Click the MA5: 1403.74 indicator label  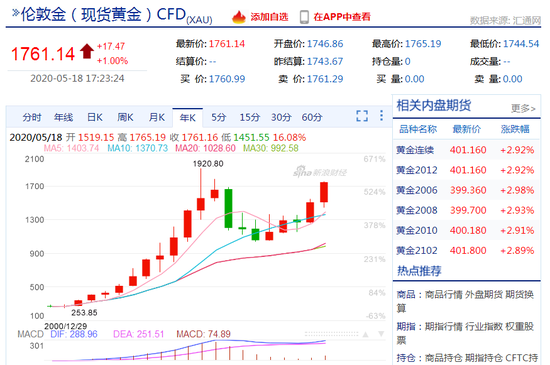[x=71, y=148]
